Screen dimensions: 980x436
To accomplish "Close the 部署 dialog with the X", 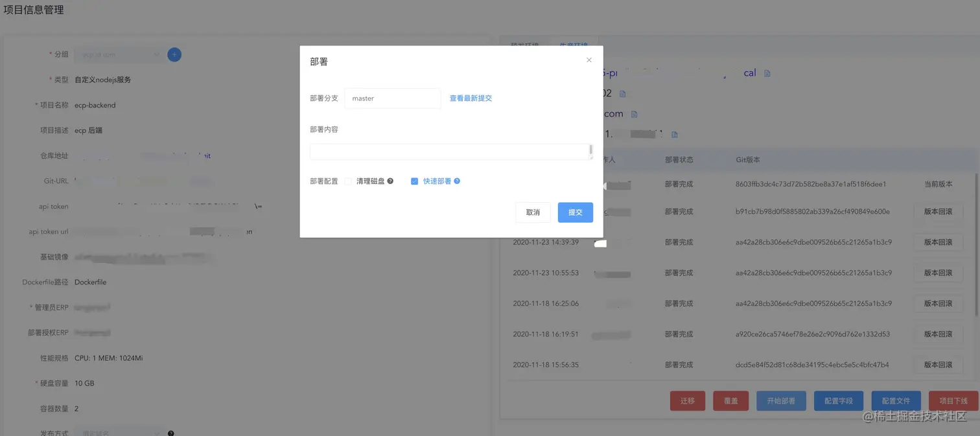I will click(589, 60).
